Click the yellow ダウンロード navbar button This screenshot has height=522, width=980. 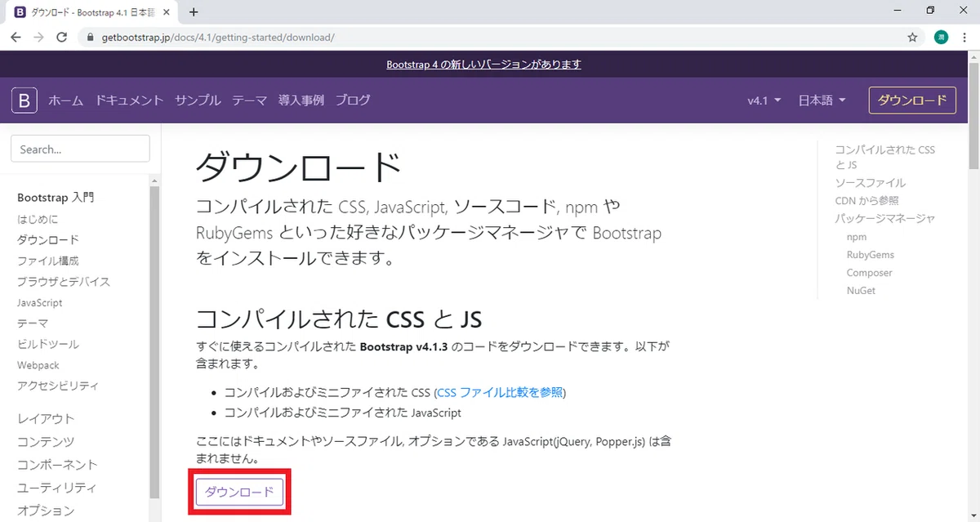click(x=912, y=100)
